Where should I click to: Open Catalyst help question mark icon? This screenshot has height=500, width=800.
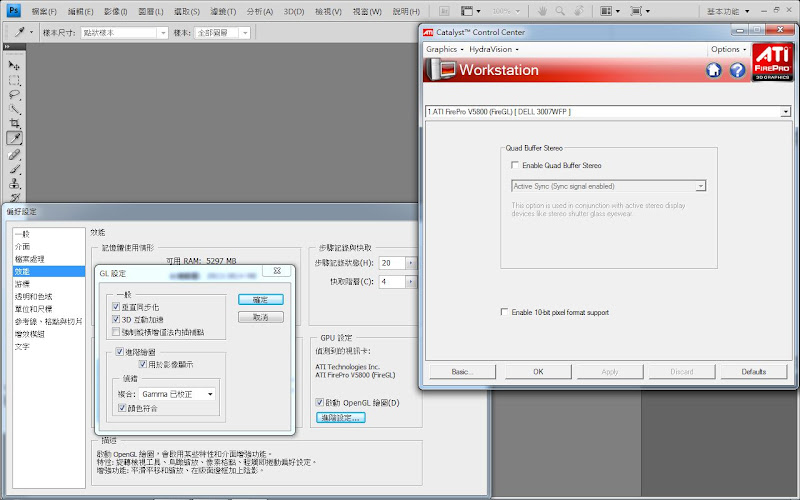click(x=737, y=70)
